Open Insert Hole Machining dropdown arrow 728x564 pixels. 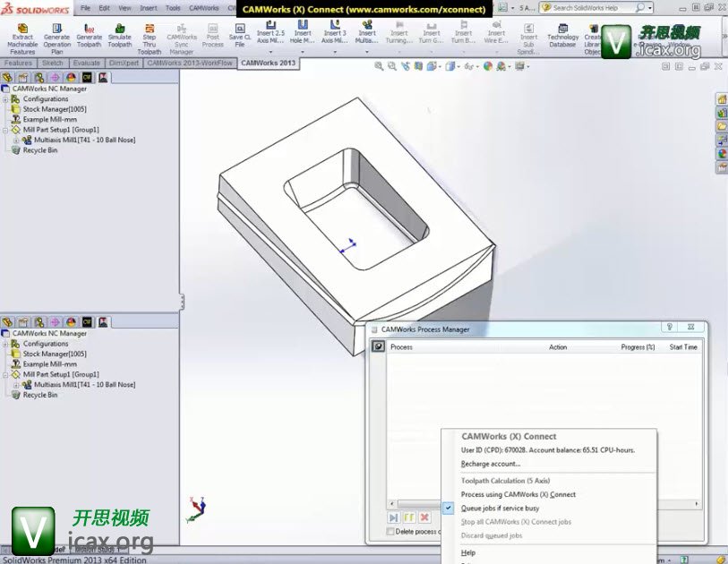click(x=303, y=52)
